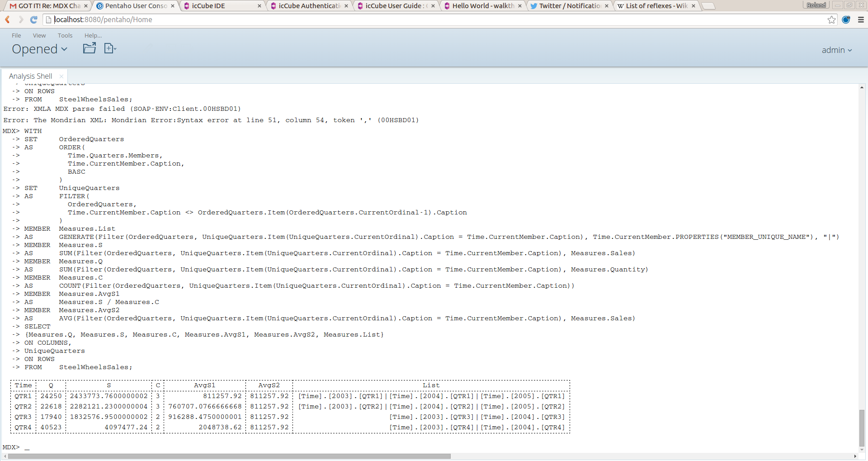868x461 pixels.
Task: Open the Tools menu
Action: click(x=65, y=35)
